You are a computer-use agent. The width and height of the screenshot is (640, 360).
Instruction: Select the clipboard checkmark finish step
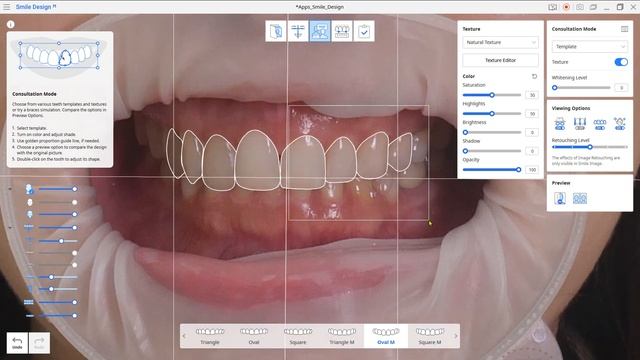364,31
